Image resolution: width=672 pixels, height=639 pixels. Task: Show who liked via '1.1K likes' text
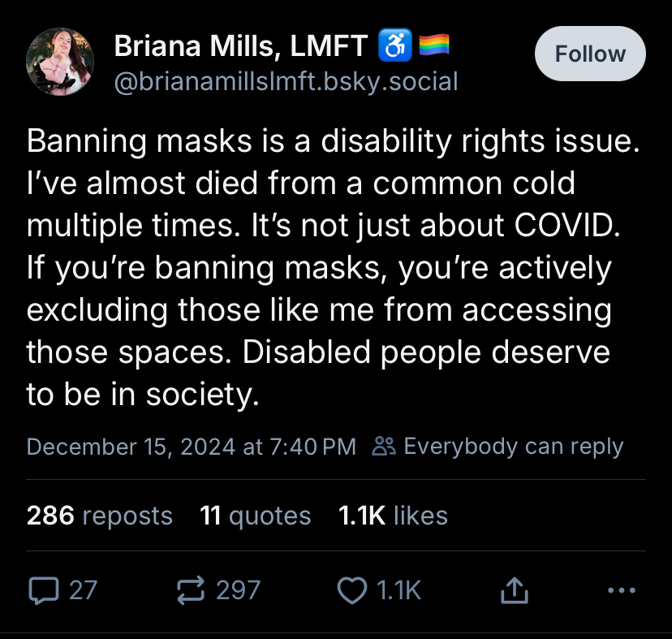[x=393, y=516]
